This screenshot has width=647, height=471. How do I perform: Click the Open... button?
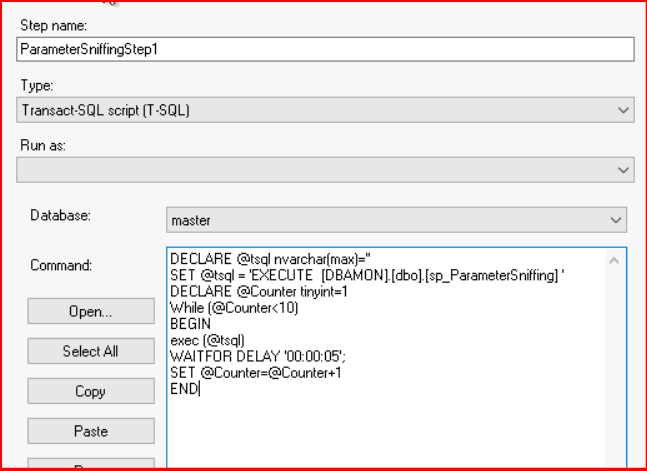click(x=89, y=311)
